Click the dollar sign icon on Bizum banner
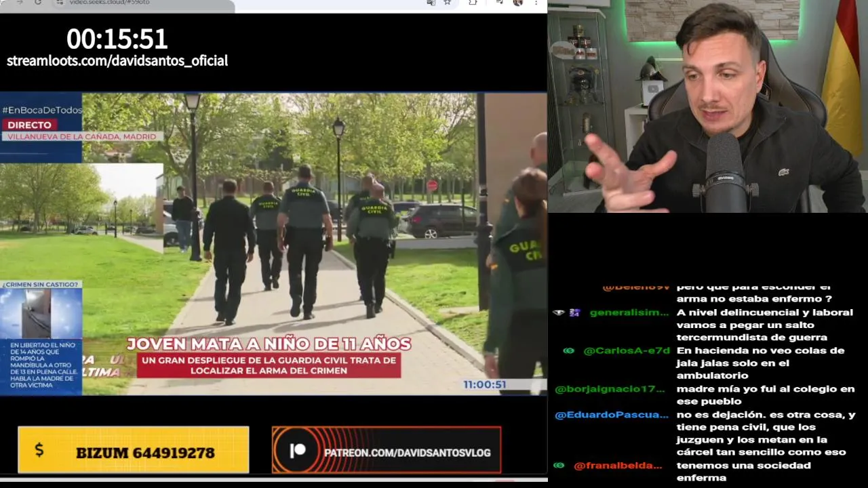This screenshot has width=868, height=488. [39, 450]
